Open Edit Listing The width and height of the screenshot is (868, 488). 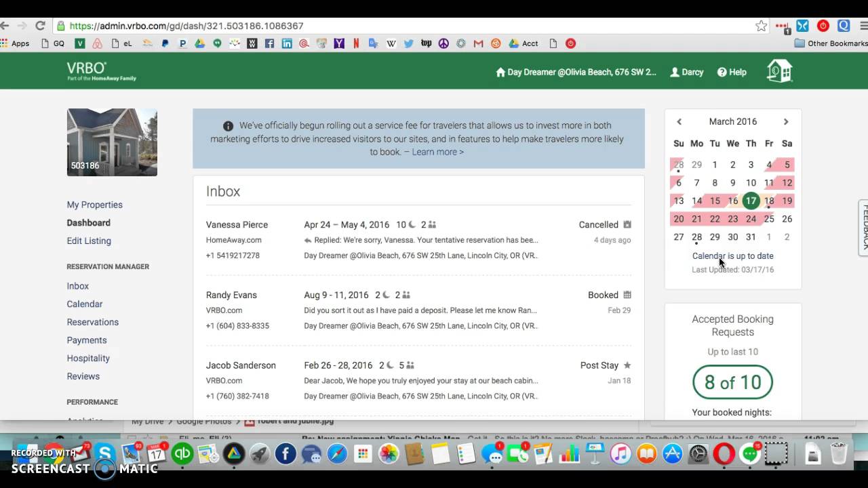tap(89, 241)
